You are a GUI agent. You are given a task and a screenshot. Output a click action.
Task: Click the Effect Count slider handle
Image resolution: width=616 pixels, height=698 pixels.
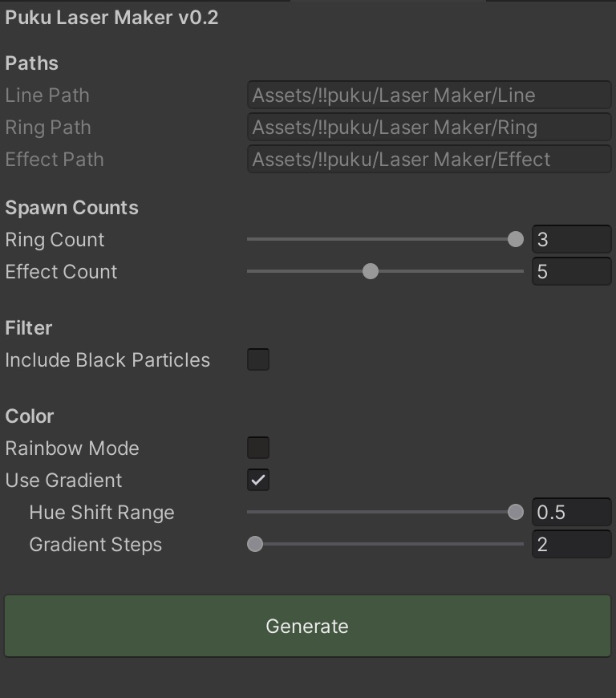point(370,271)
